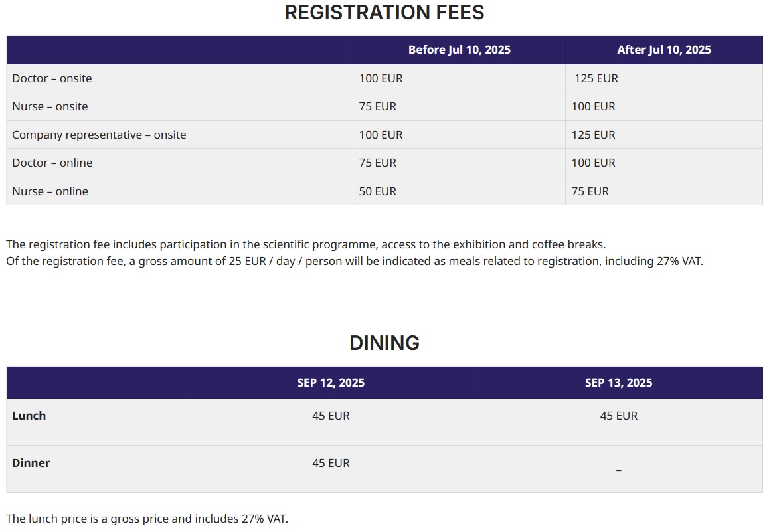Viewport: 769px width, 532px height.
Task: Click the lunch price VAT note text
Action: pyautogui.click(x=147, y=519)
